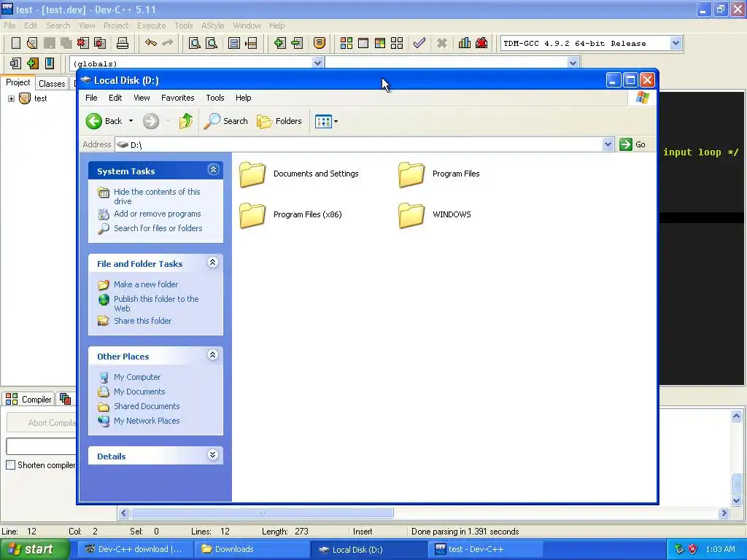This screenshot has height=560, width=747.
Task: Toggle Shorten compiler paths checkbox
Action: point(10,464)
